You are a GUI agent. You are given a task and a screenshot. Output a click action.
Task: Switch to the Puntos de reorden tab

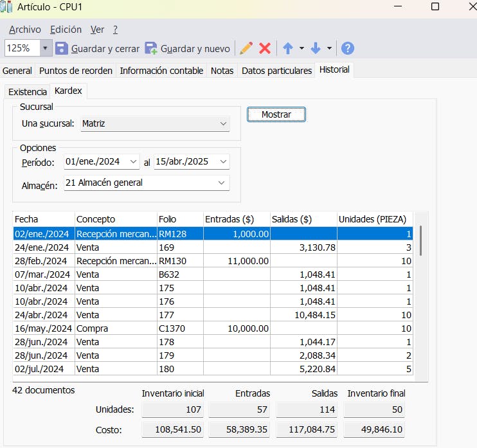[x=76, y=71]
